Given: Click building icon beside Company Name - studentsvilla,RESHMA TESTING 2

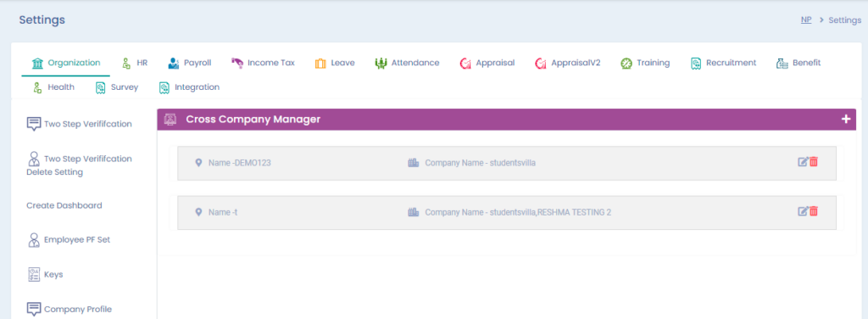Looking at the screenshot, I should (x=413, y=212).
